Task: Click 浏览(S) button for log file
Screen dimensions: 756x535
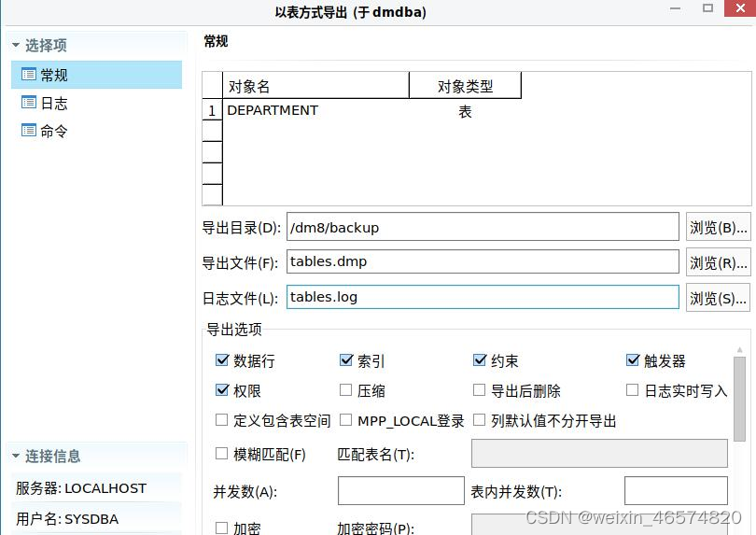Action: (x=718, y=298)
